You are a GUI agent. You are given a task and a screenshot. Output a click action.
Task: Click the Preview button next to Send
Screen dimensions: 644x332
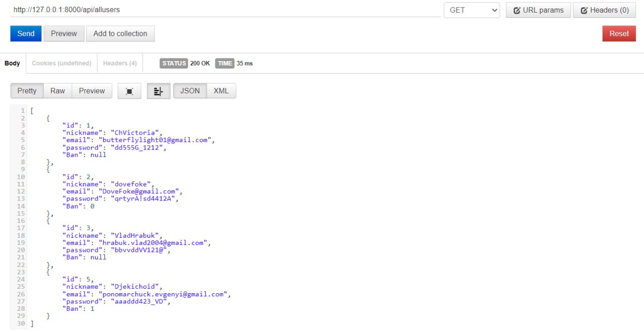click(x=64, y=34)
